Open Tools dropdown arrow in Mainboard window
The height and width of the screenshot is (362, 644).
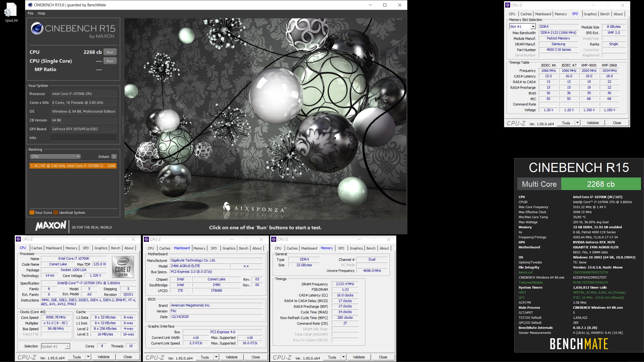[x=216, y=357]
